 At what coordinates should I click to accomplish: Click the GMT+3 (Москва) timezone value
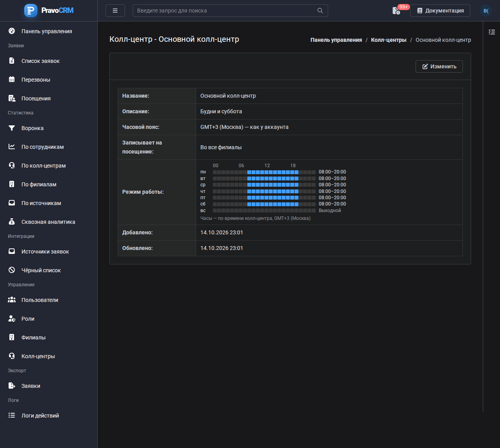(x=245, y=127)
